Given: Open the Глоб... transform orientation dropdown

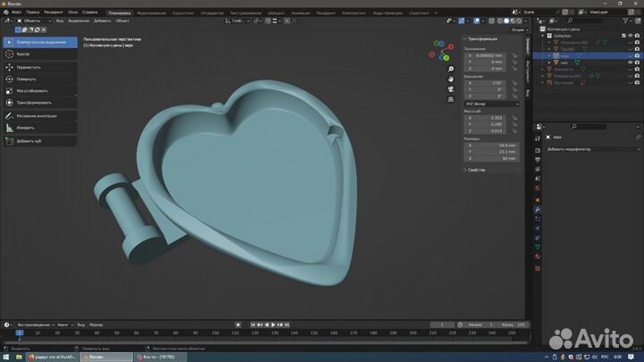Looking at the screenshot, I should coord(237,21).
